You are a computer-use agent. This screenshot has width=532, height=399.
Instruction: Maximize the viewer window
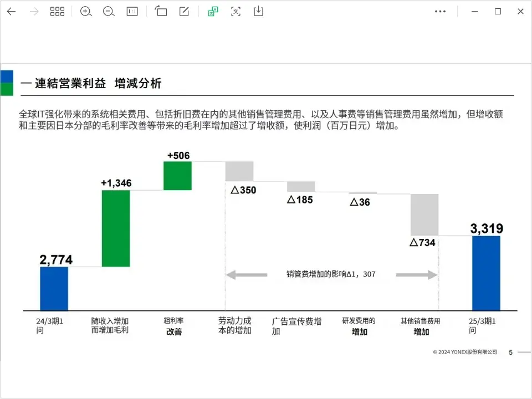(x=498, y=11)
